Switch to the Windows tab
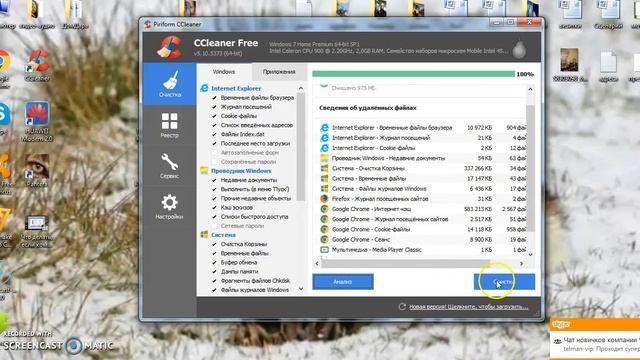 pyautogui.click(x=224, y=71)
